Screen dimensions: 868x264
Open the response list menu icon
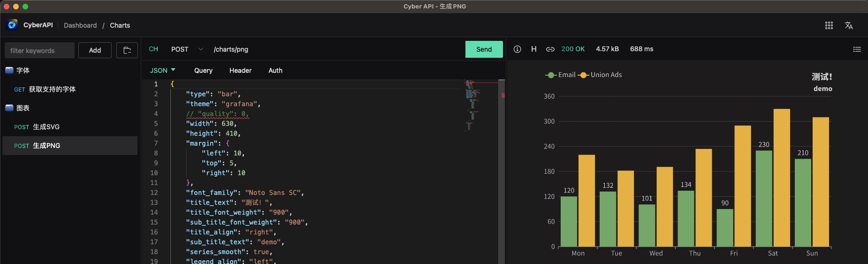coord(857,49)
